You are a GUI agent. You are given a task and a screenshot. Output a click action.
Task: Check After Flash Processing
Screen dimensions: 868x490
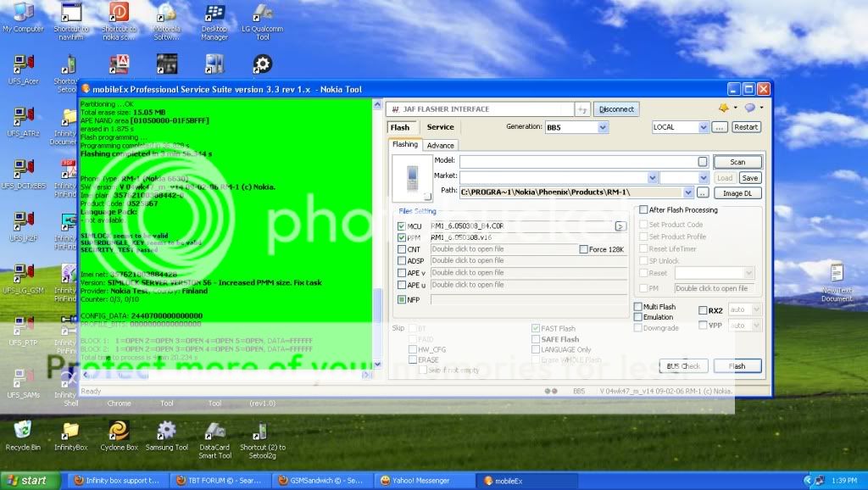click(643, 210)
